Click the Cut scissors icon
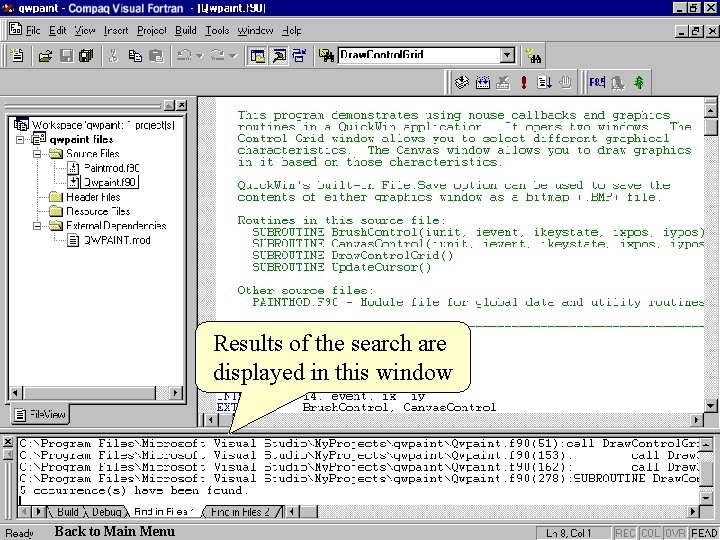This screenshot has height=540, width=720. pyautogui.click(x=113, y=56)
